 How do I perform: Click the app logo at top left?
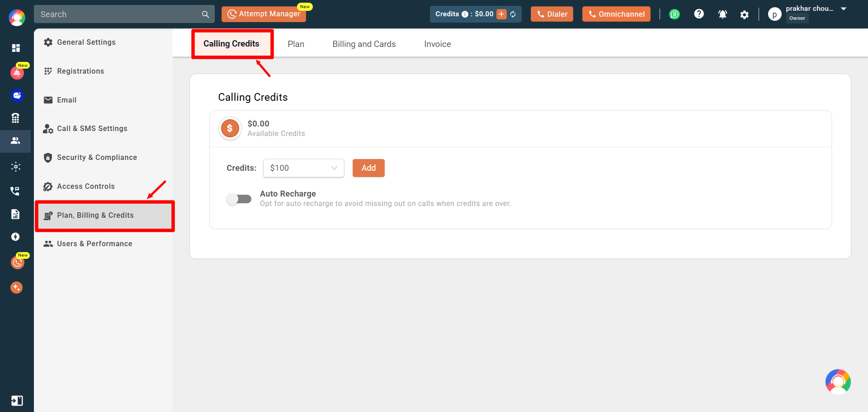point(17,18)
